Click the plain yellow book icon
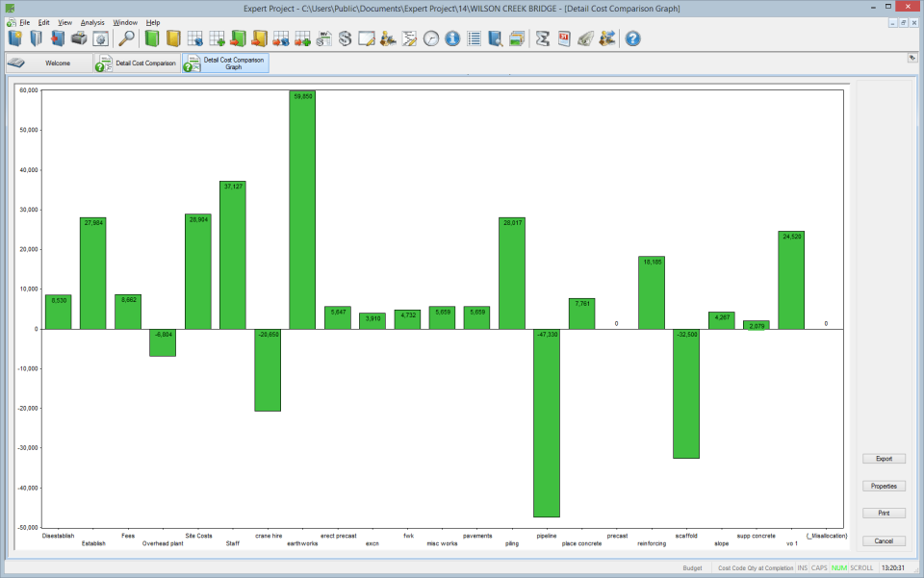 [173, 38]
